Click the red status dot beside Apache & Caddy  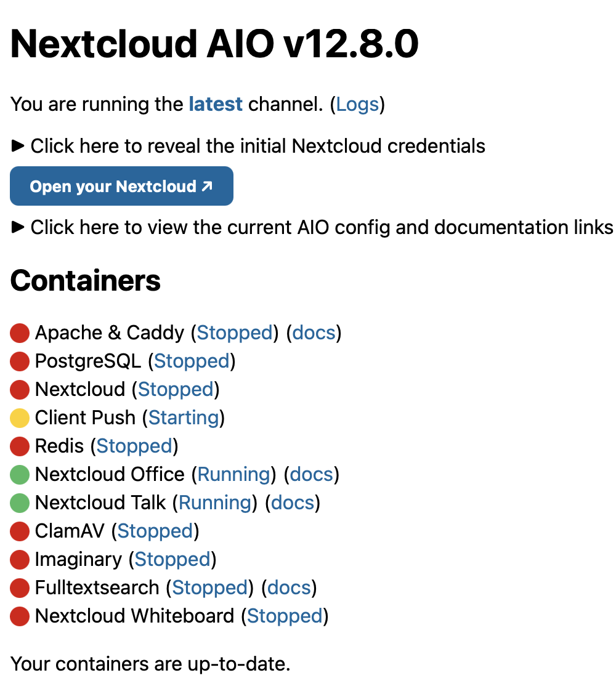point(20,333)
